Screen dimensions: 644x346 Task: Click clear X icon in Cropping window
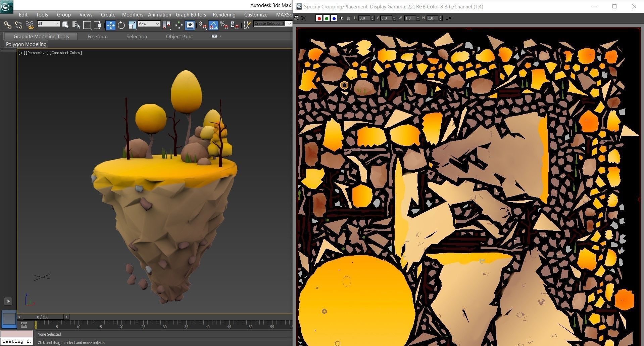point(303,18)
